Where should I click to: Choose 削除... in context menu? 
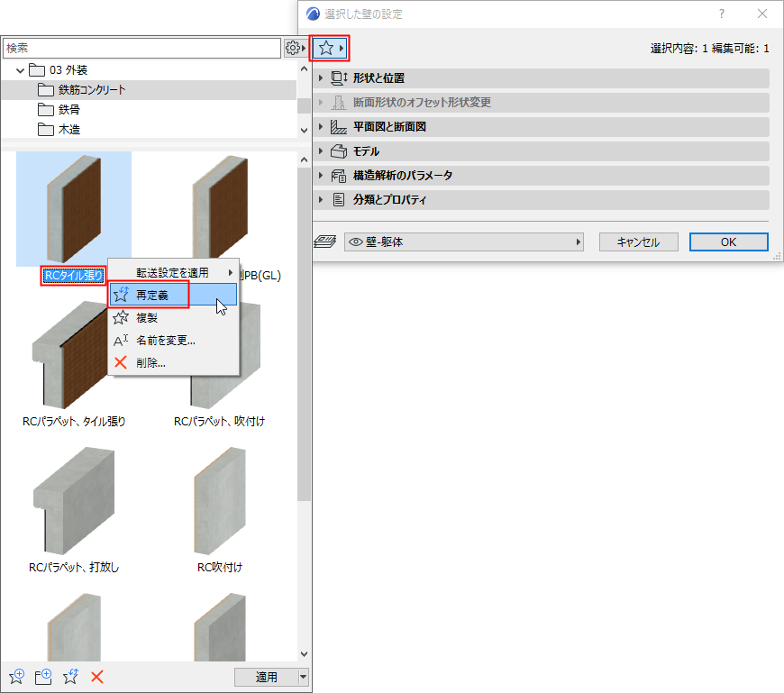pos(173,362)
